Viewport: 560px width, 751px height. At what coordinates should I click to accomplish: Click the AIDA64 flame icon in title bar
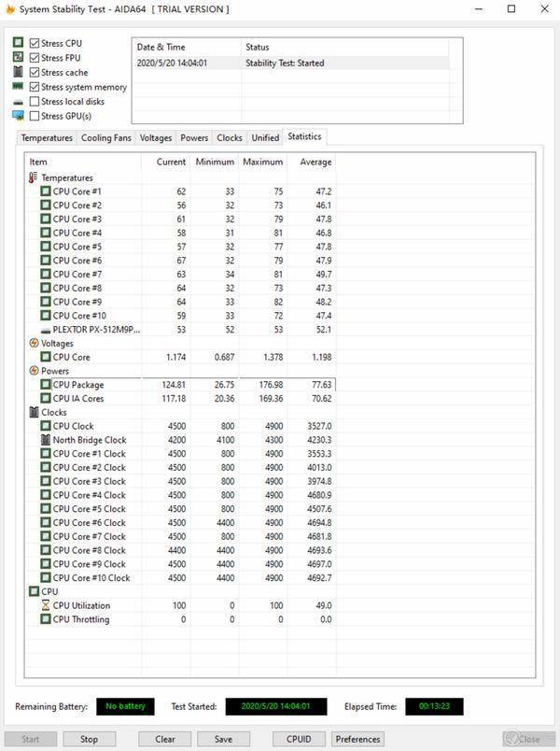[10, 9]
